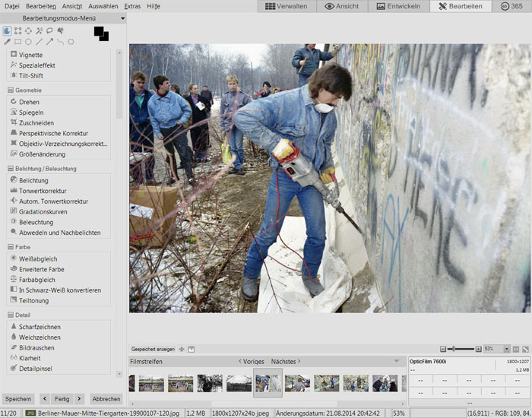532x418 pixels.
Task: Open the Scharfzeichnen sharpen tool
Action: point(40,327)
